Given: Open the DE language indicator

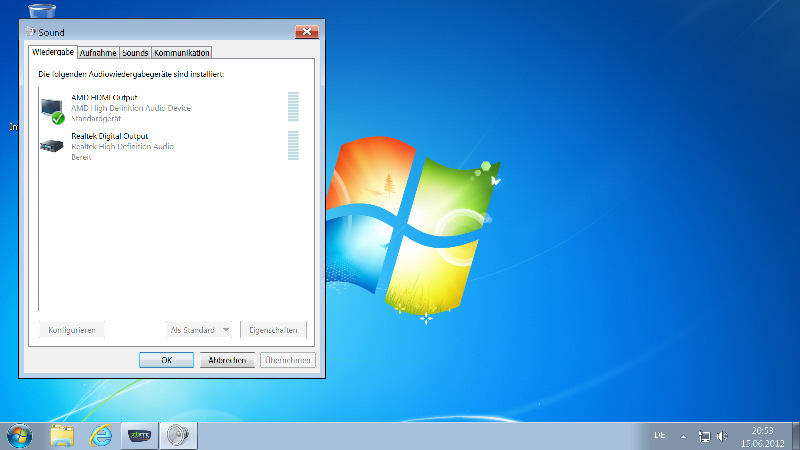Looking at the screenshot, I should pyautogui.click(x=660, y=436).
